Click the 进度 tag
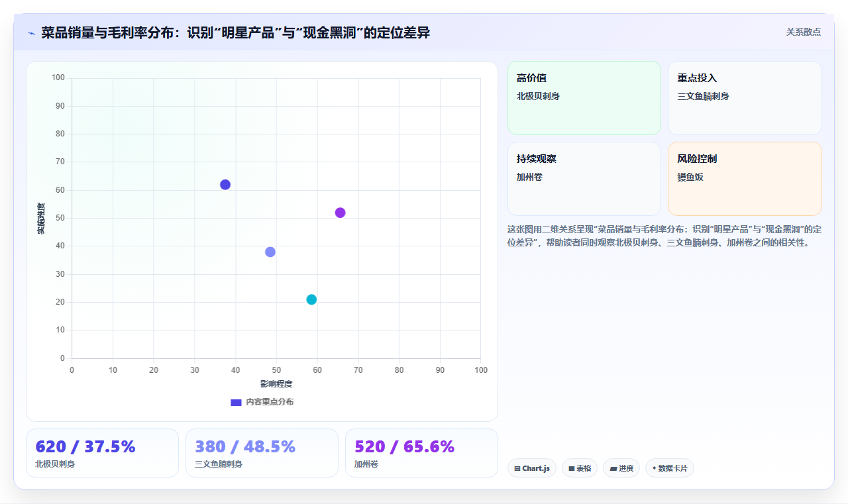Image resolution: width=848 pixels, height=504 pixels. click(x=621, y=468)
